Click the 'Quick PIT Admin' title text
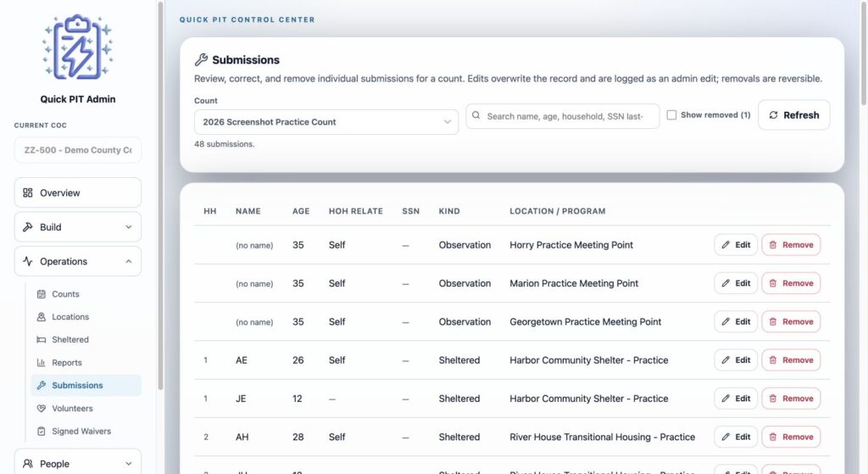The width and height of the screenshot is (868, 474). pyautogui.click(x=77, y=99)
